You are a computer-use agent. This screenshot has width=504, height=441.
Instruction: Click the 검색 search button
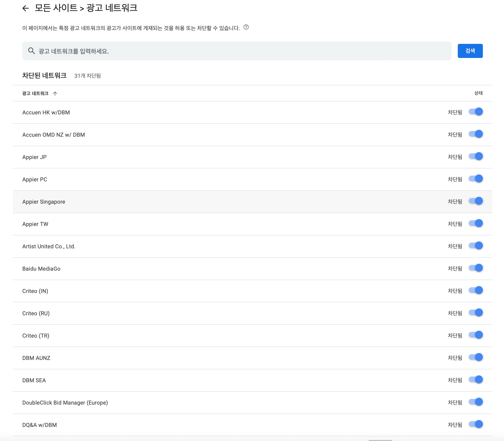470,51
